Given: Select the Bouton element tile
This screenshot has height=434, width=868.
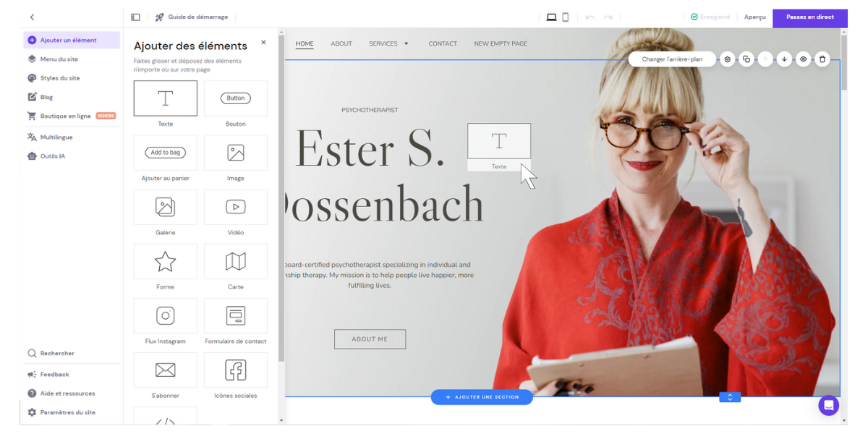Looking at the screenshot, I should (x=236, y=98).
